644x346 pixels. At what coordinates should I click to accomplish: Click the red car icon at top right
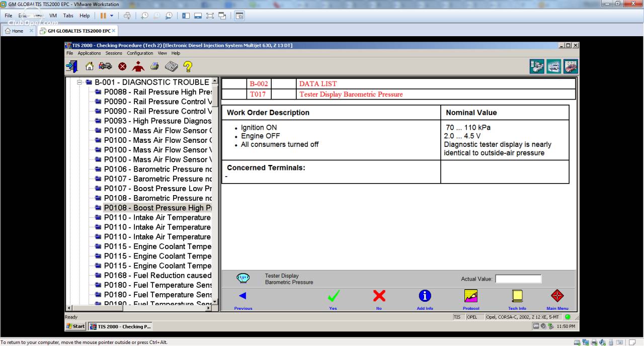click(571, 66)
